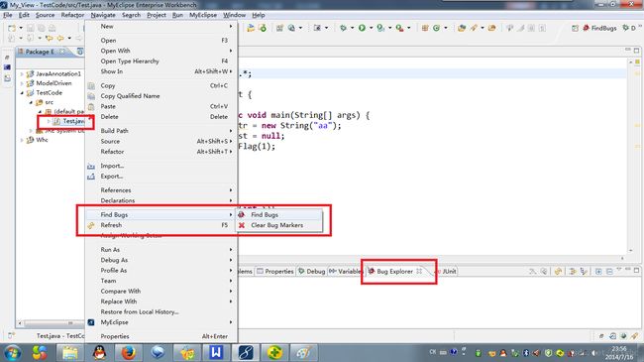Viewport: 644px width, 362px height.
Task: Click the Export icon in context menu
Action: click(x=91, y=177)
